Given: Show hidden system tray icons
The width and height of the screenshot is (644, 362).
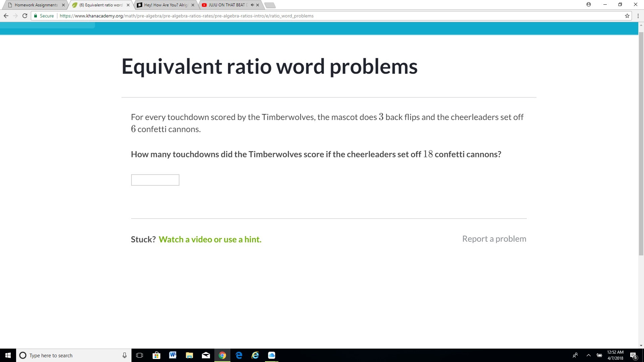Looking at the screenshot, I should pyautogui.click(x=588, y=355).
